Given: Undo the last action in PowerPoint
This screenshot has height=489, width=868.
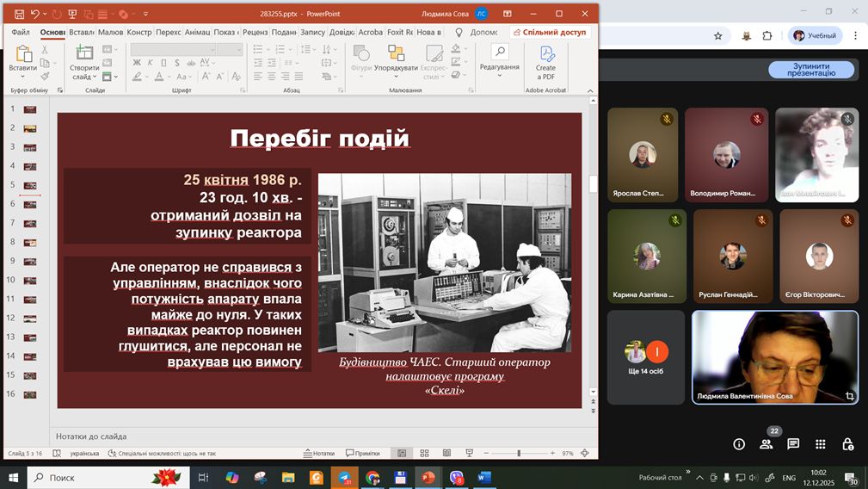Looking at the screenshot, I should tap(35, 14).
